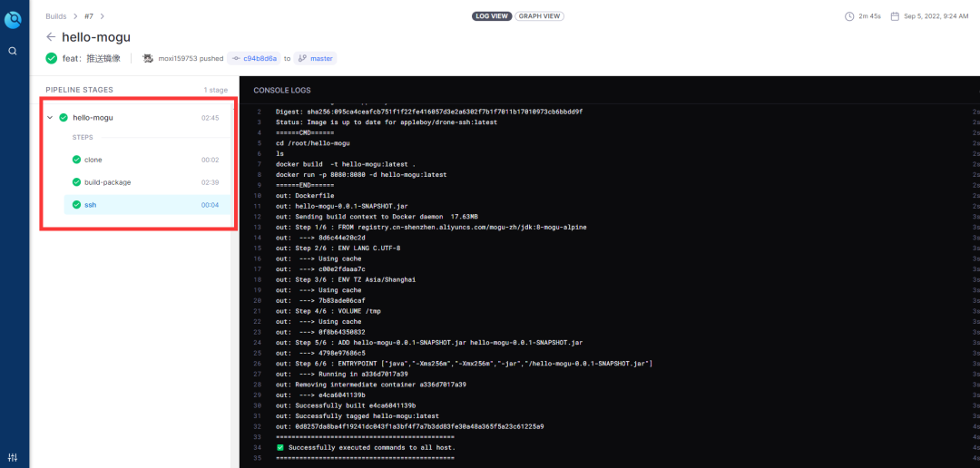Click the ======CMD====== log line
Screen dimensions: 980x468
[x=305, y=133]
